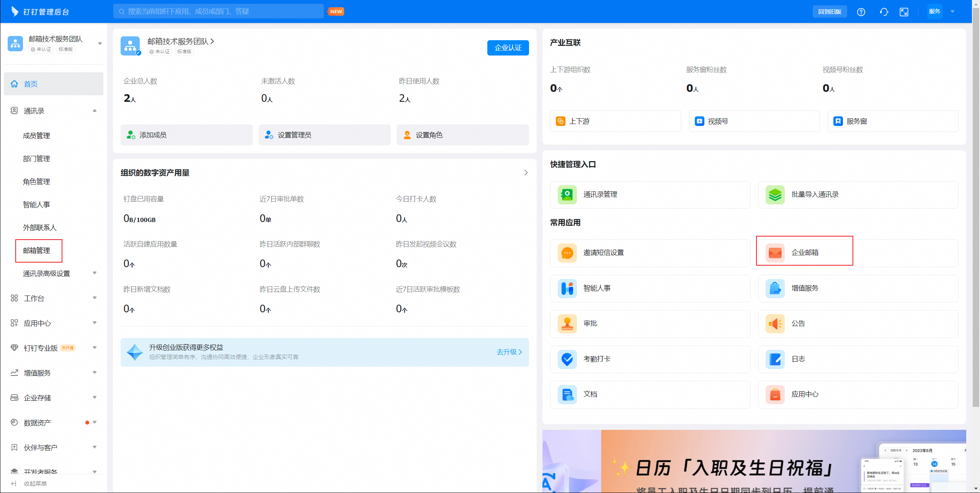Open the 智能人事 application icon
This screenshot has width=980, height=493.
[567, 288]
